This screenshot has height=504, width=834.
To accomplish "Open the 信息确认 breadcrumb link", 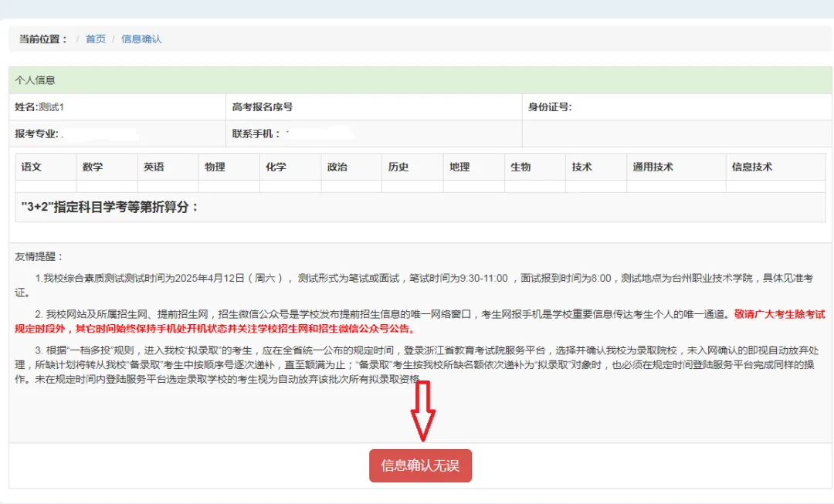I will click(x=141, y=39).
